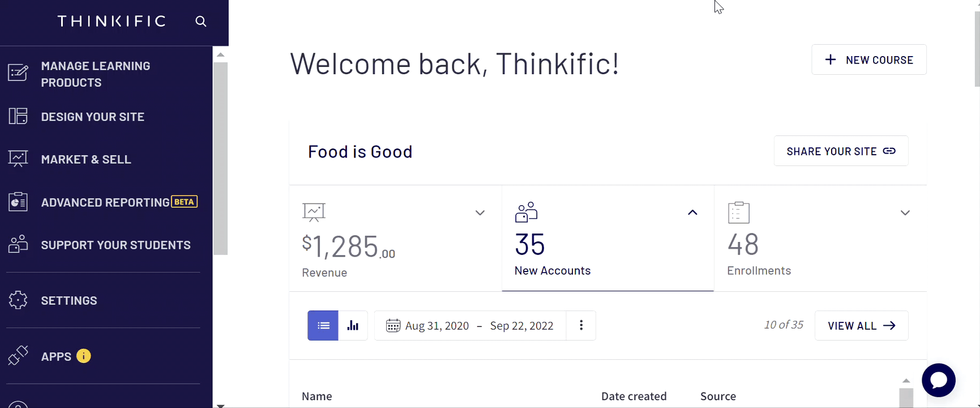This screenshot has height=408, width=980.
Task: Click the Market & Sell chart icon
Action: tap(18, 159)
